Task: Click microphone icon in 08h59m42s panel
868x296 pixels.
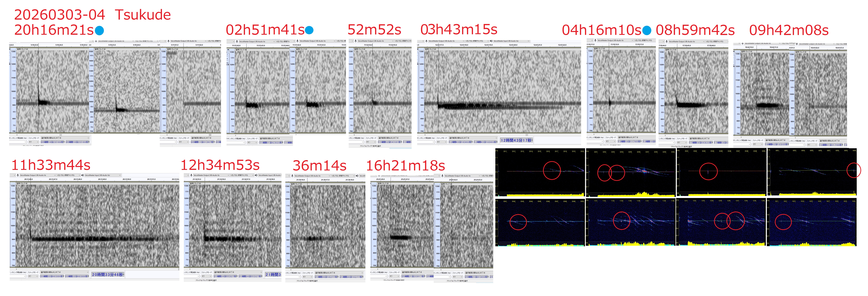Action: click(x=667, y=42)
